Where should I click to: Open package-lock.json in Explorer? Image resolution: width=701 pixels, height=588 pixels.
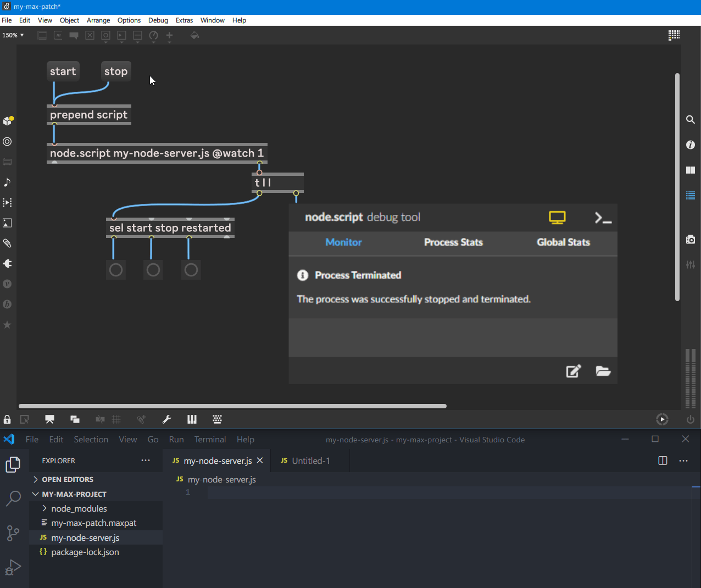click(x=85, y=552)
